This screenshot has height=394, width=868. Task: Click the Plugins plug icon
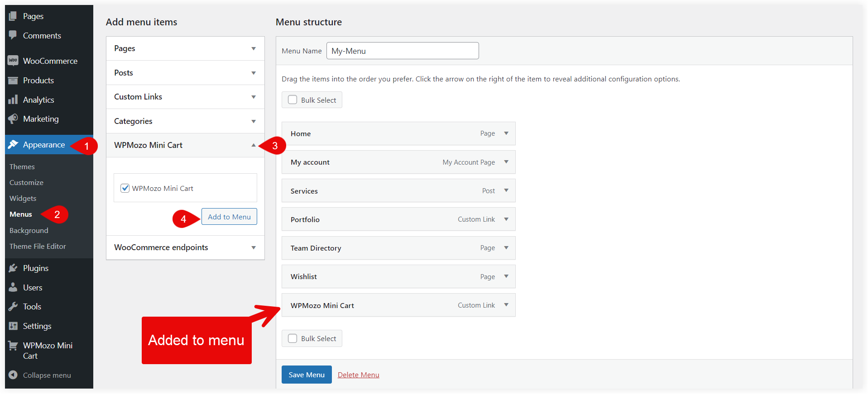13,268
